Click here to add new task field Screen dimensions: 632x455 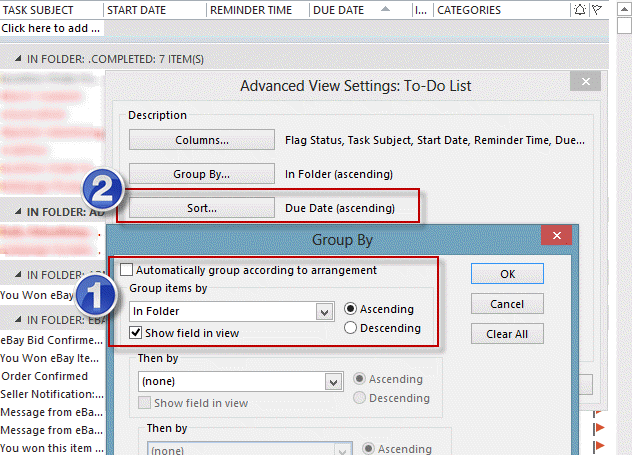[52, 28]
